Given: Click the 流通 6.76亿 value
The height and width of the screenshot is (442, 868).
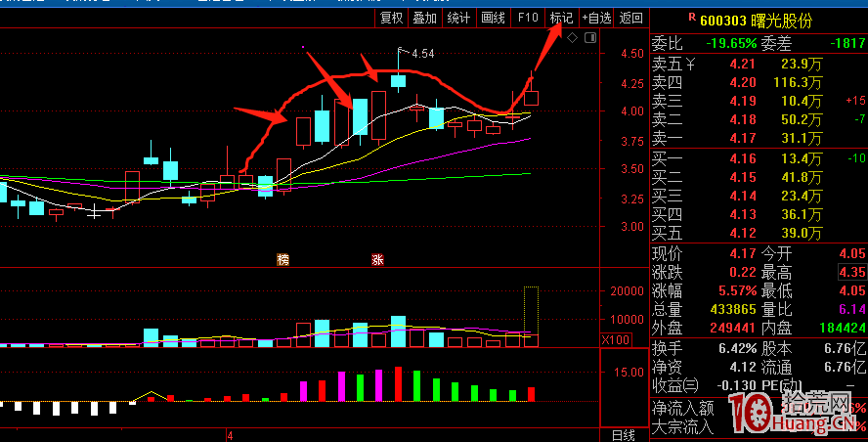Looking at the screenshot, I should (x=846, y=368).
